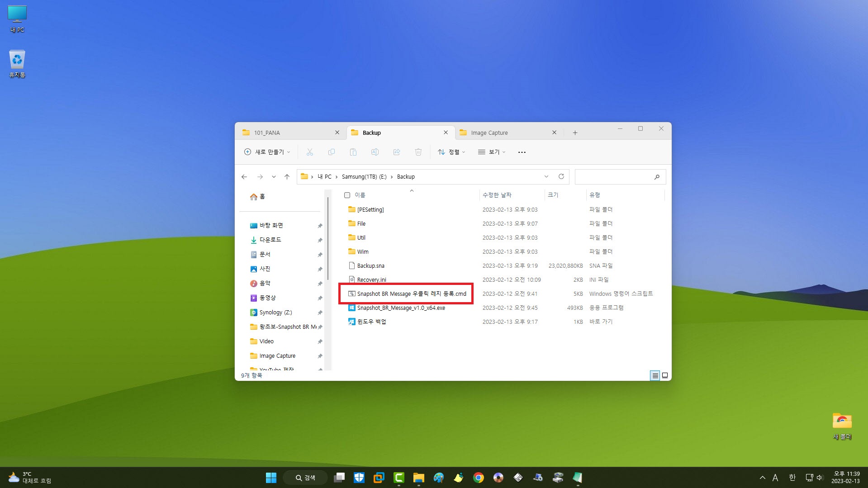Screen dimensions: 868x488
Task: Open the three-dots See more menu
Action: click(522, 152)
